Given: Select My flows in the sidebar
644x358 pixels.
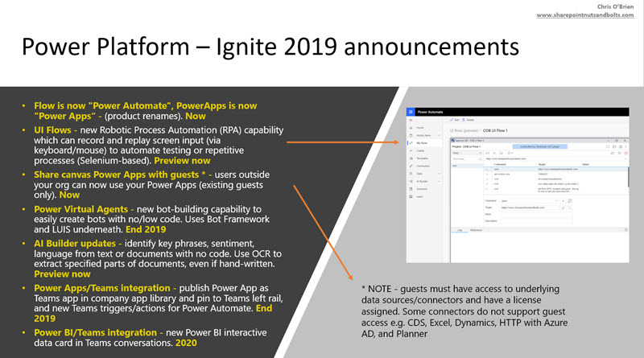Looking at the screenshot, I should (422, 143).
